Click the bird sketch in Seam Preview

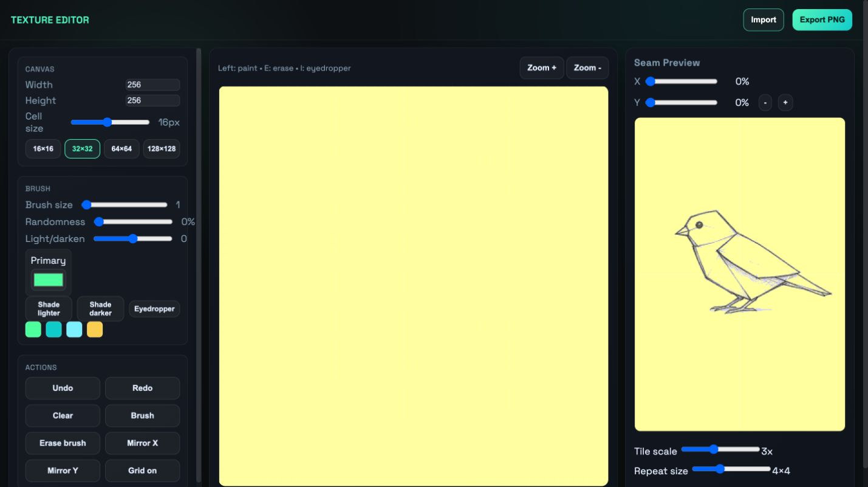[x=753, y=262]
